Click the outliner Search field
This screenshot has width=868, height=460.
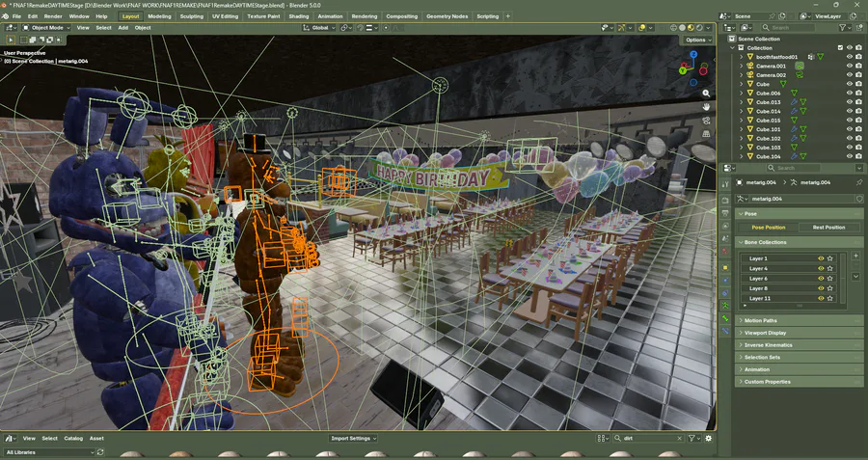787,27
